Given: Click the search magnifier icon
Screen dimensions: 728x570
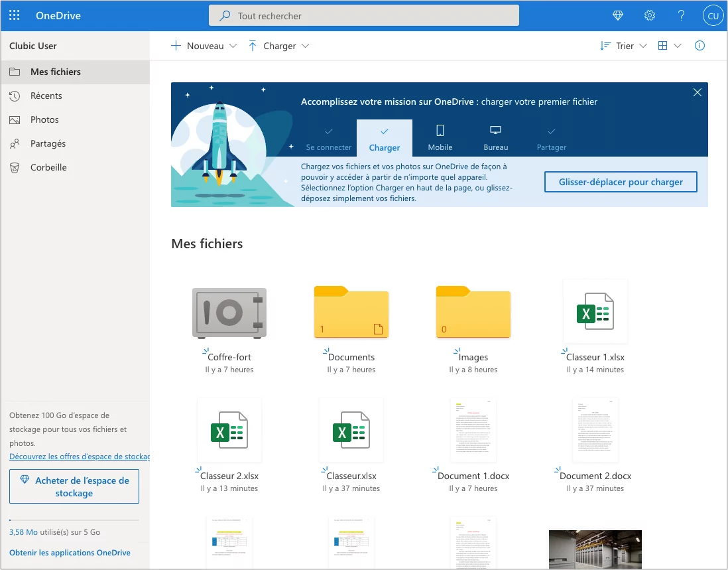Looking at the screenshot, I should (x=225, y=16).
